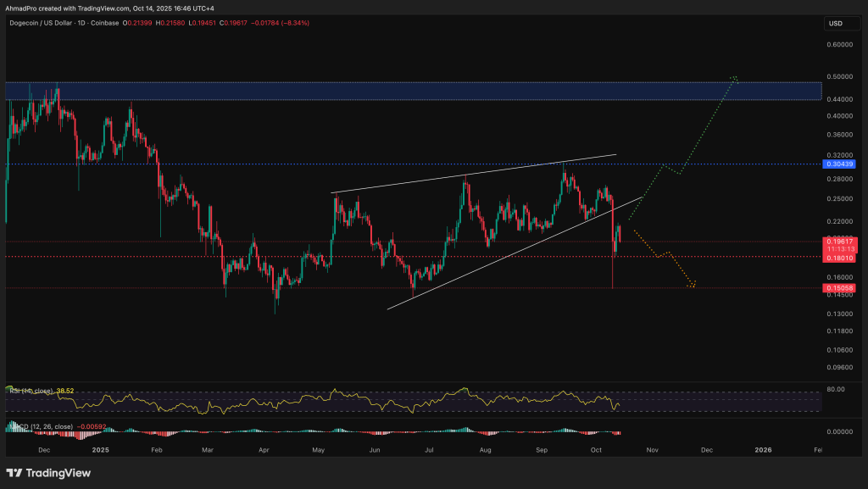Click the RSI value 38.52
Viewport: 868px width, 489px height.
pos(64,389)
